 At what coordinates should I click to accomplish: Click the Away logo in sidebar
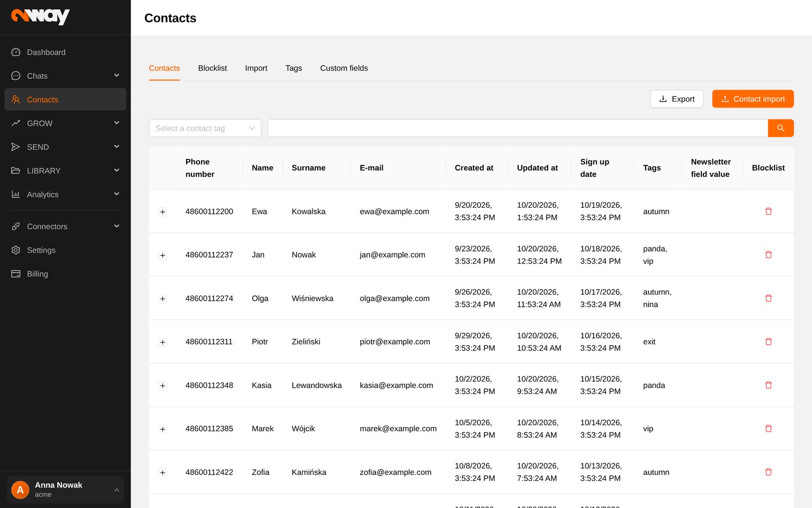pyautogui.click(x=41, y=17)
